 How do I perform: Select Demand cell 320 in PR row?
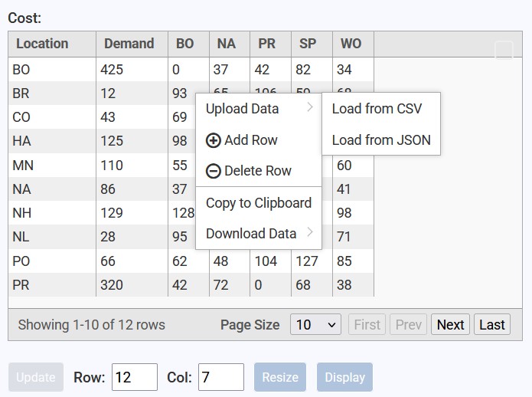point(132,285)
